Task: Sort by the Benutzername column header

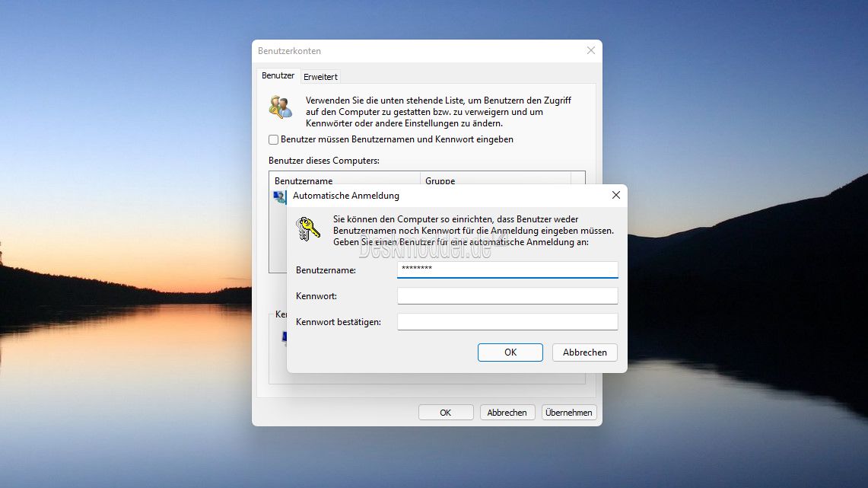Action: (x=345, y=180)
